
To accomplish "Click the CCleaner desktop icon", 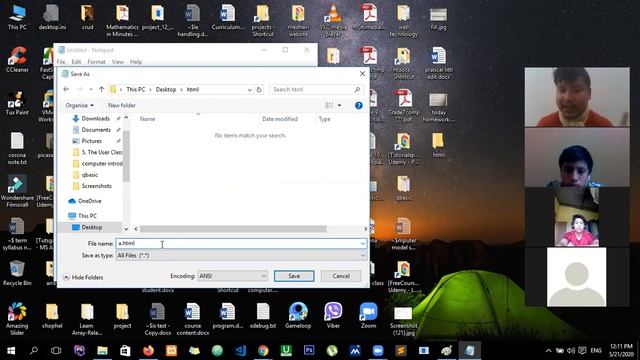I will click(17, 60).
